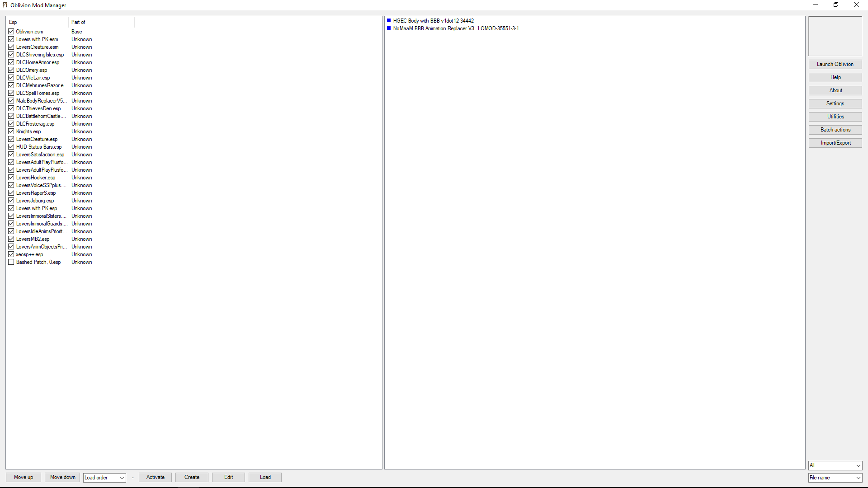
Task: Select the DLCThievesDen.esp entry
Action: coord(38,108)
